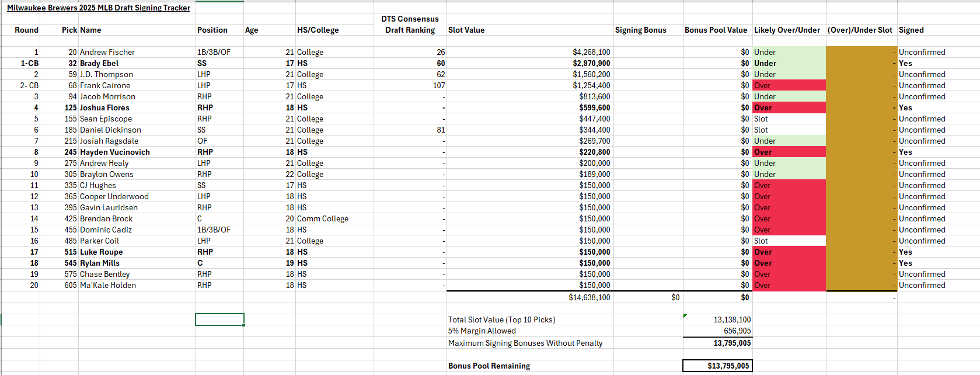Select the Slot cell for Parker Coil

tap(789, 241)
